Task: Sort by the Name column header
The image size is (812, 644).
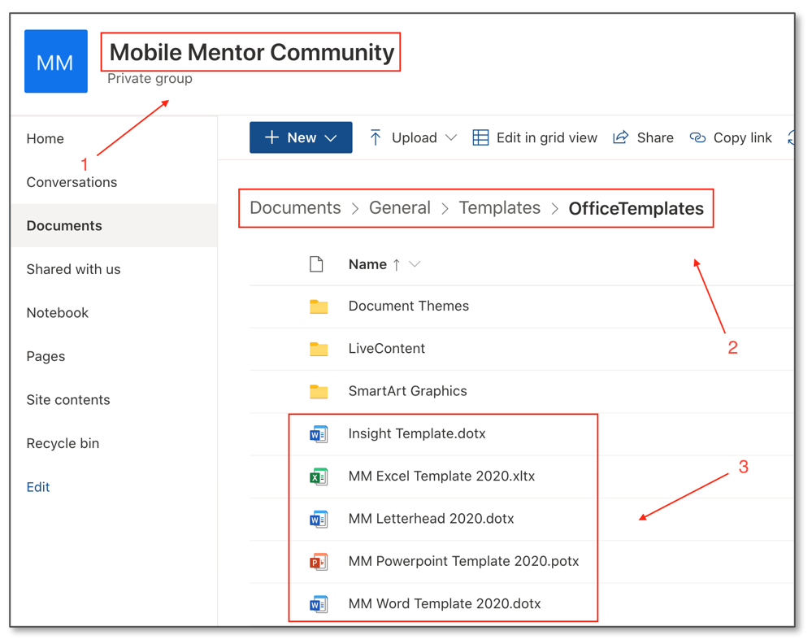Action: coord(367,264)
